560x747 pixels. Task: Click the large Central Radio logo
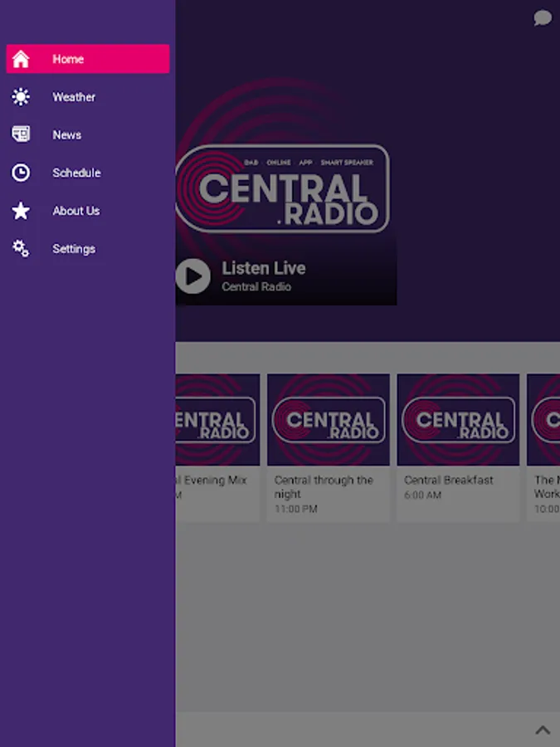click(283, 188)
